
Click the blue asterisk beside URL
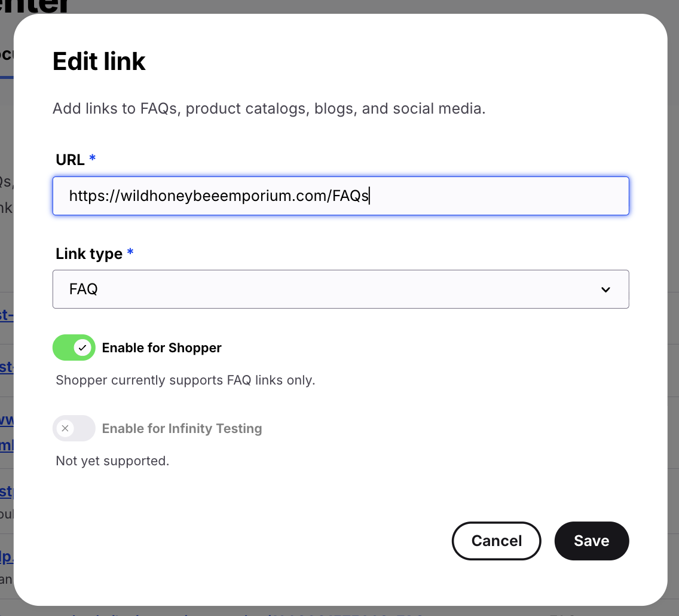point(93,158)
